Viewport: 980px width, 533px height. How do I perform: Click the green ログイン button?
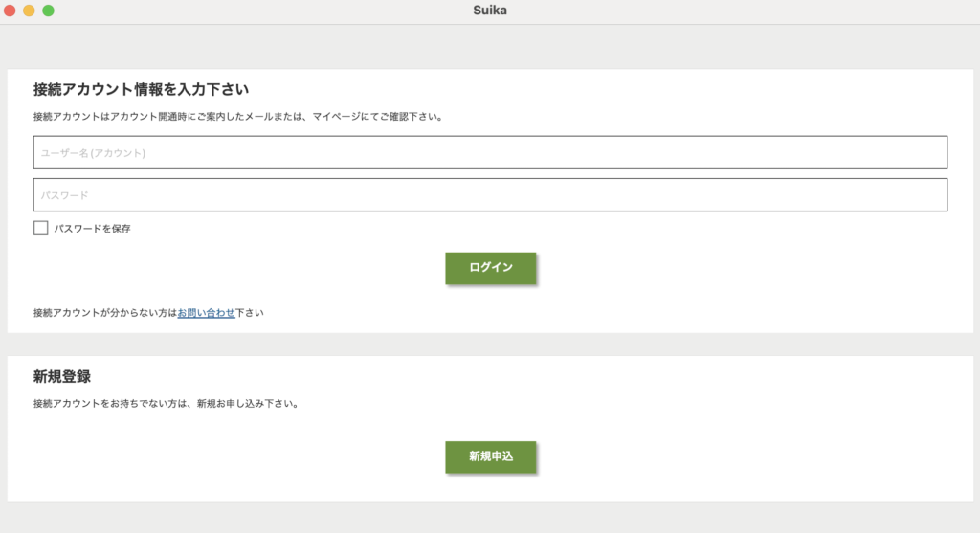click(491, 268)
